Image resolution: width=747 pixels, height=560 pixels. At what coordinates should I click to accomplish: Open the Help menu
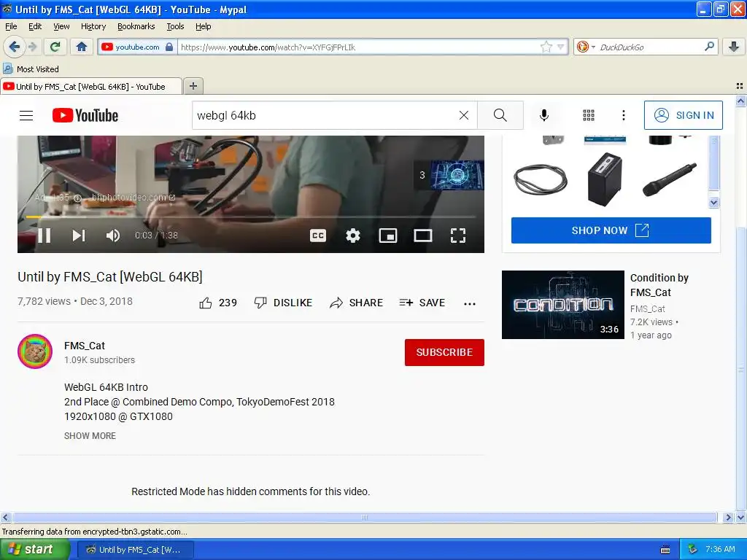tap(204, 26)
